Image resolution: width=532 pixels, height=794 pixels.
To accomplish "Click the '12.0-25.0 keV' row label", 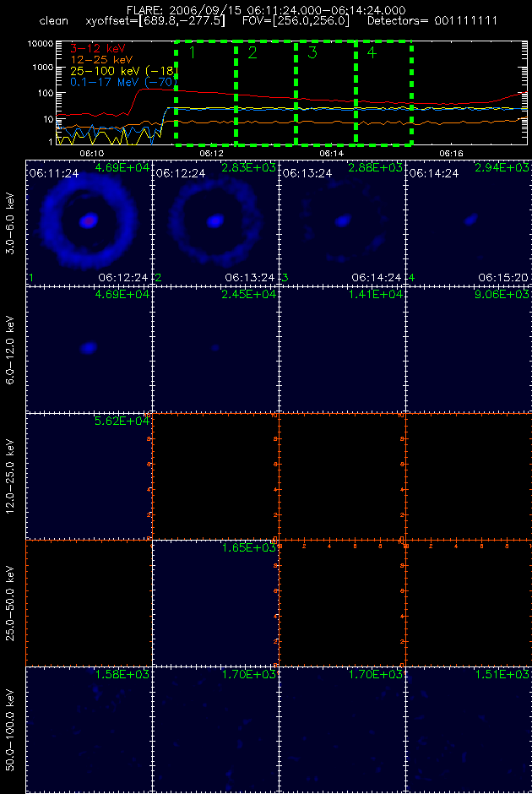I will 12,476.
